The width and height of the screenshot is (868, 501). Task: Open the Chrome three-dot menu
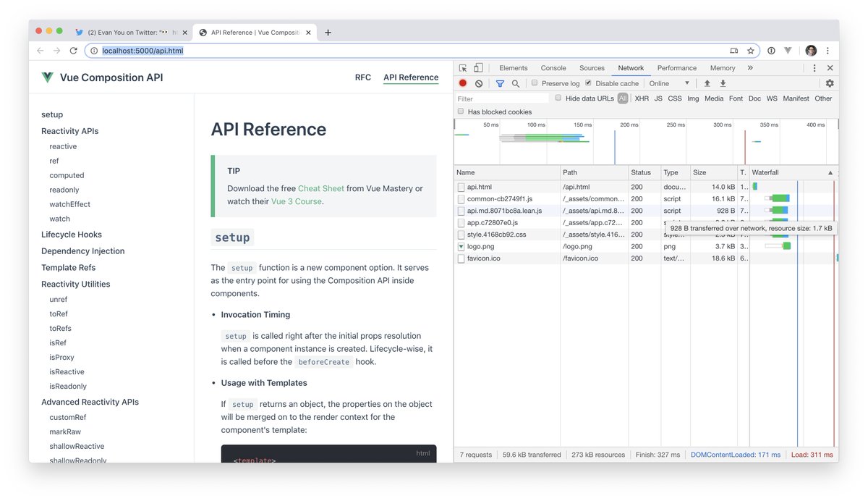pyautogui.click(x=827, y=51)
